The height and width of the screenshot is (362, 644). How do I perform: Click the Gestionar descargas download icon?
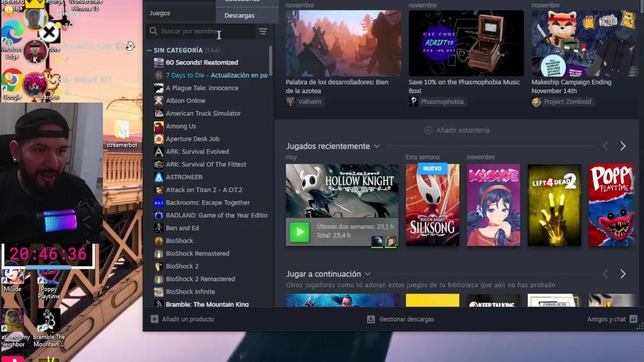371,319
